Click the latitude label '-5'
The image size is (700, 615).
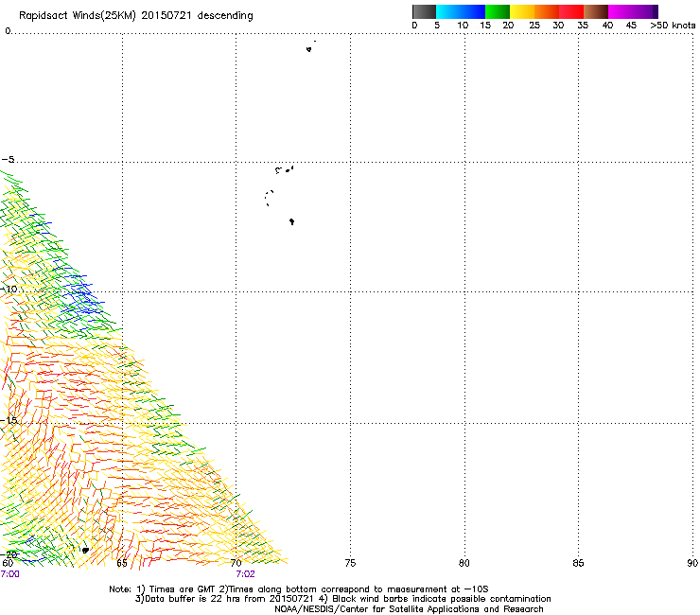(x=8, y=160)
